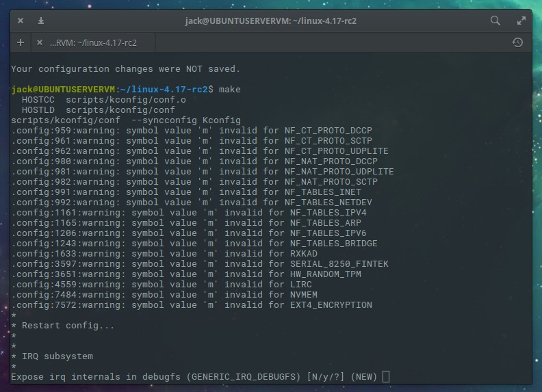Viewport: 542px width, 392px height.
Task: Click the 'Your configuration changes were NOT saved.' line
Action: click(x=125, y=69)
